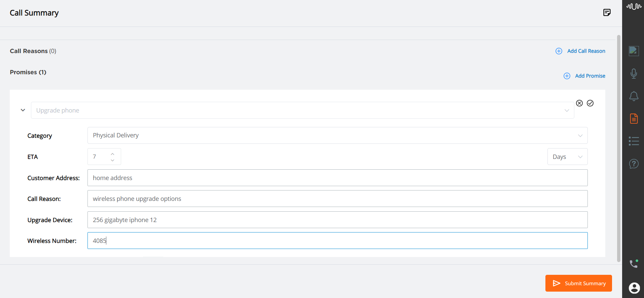This screenshot has height=298, width=644.
Task: Open the notifications bell in sidebar
Action: [634, 96]
